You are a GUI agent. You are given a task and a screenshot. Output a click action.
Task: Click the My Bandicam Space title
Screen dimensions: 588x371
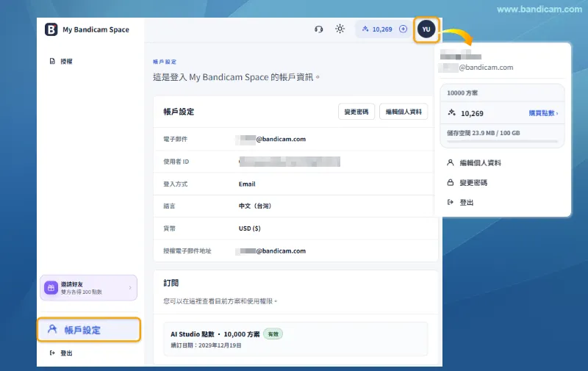click(96, 29)
